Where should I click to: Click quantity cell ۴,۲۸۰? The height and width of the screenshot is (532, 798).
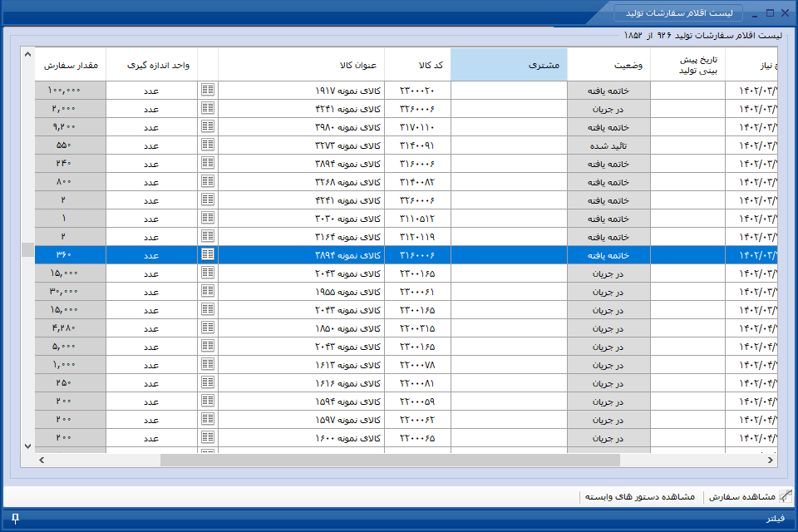[x=70, y=328]
